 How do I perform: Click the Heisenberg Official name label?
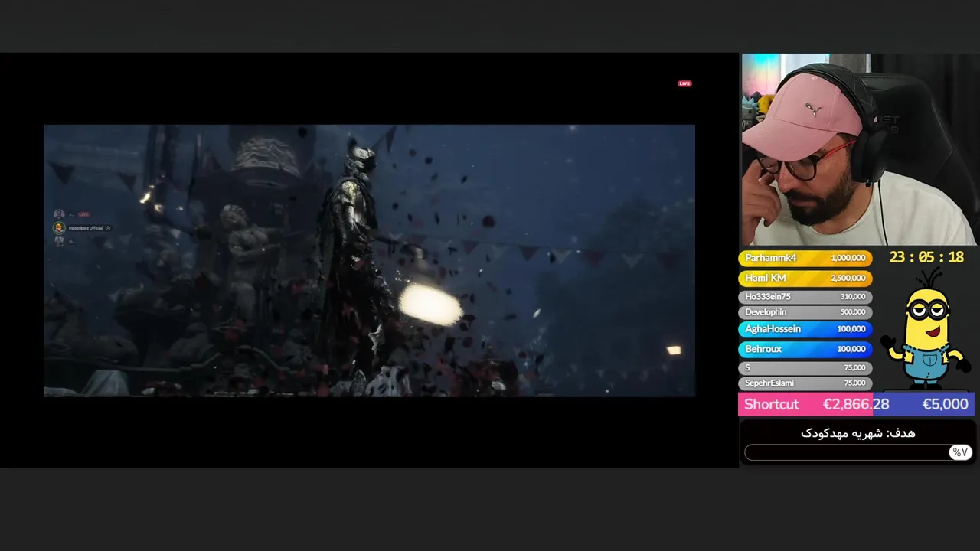click(85, 228)
